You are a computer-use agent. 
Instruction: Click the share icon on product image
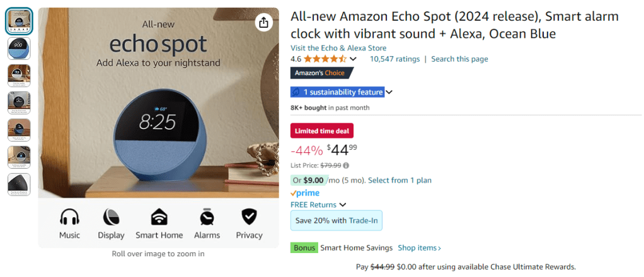point(263,23)
